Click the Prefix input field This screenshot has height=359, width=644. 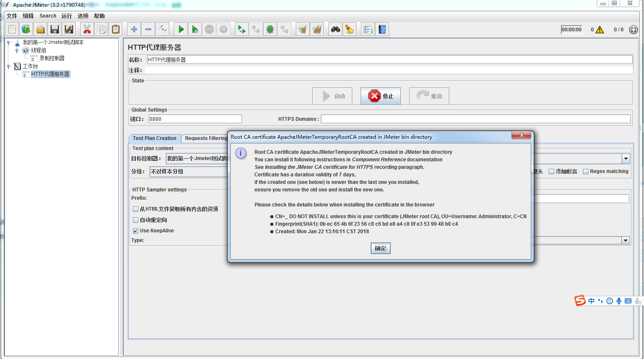point(581,199)
